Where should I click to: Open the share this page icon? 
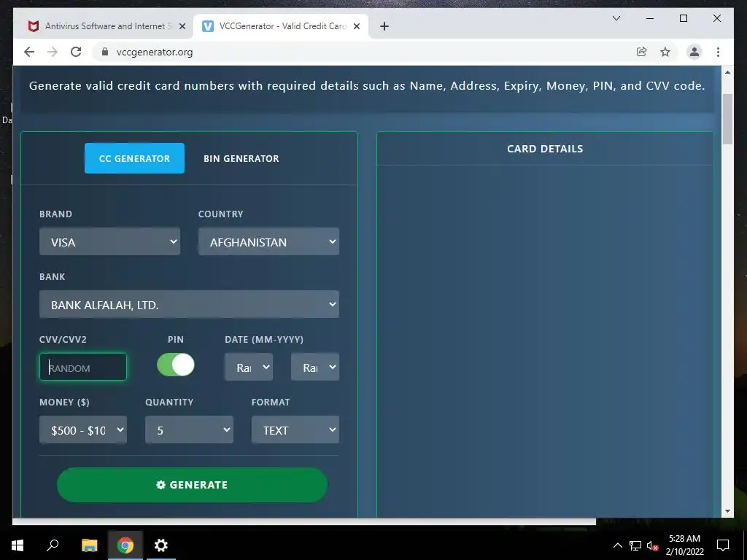[x=642, y=52]
